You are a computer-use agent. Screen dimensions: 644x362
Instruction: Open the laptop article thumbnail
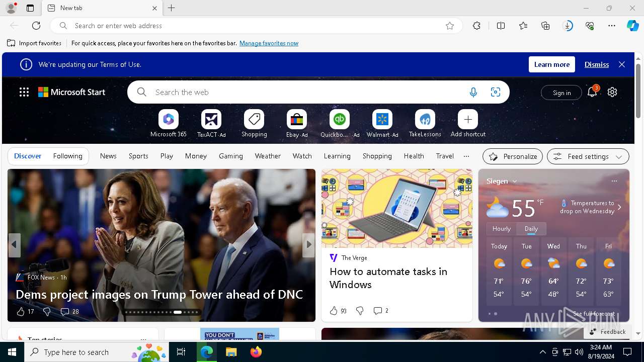click(x=397, y=208)
